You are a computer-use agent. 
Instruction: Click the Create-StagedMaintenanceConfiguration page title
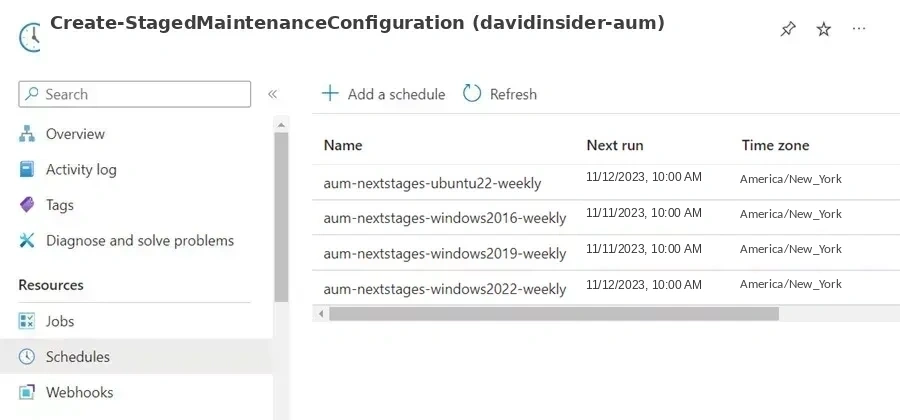357,23
